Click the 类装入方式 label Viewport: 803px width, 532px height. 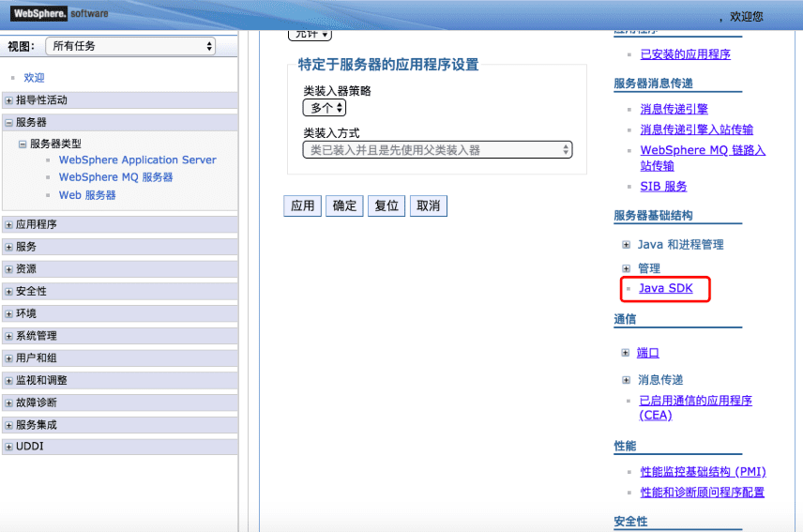pos(331,133)
